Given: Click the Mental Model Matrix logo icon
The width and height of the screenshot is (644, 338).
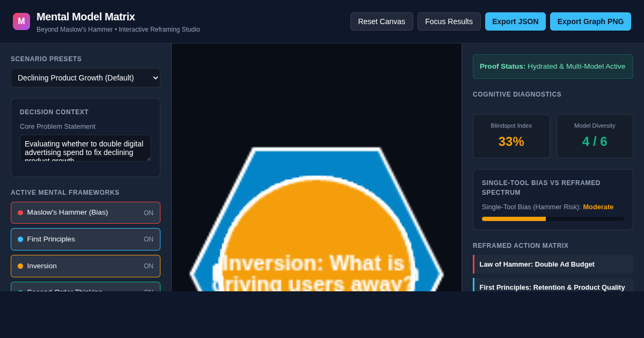Looking at the screenshot, I should 21,21.
